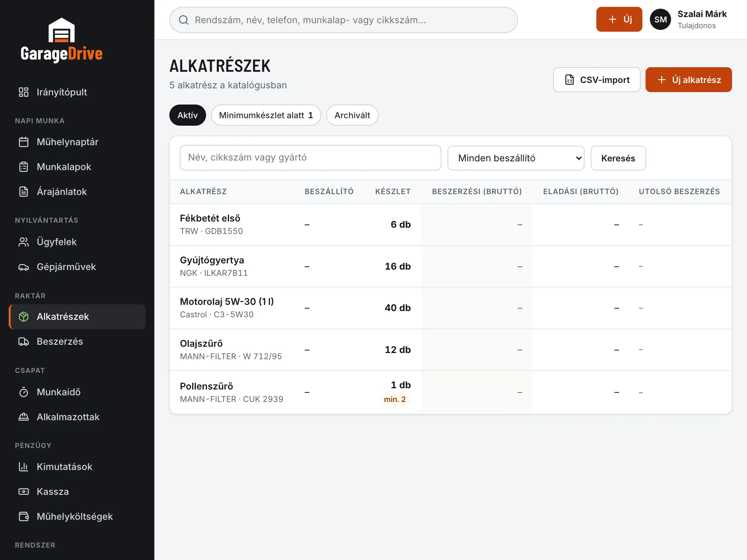Switch to the Archivált tab
The width and height of the screenshot is (747, 560).
coord(352,115)
